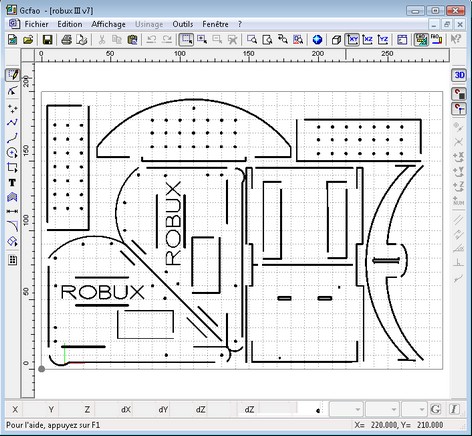Image resolution: width=472 pixels, height=436 pixels.
Task: Click the NUM numeric input icon
Action: (459, 201)
